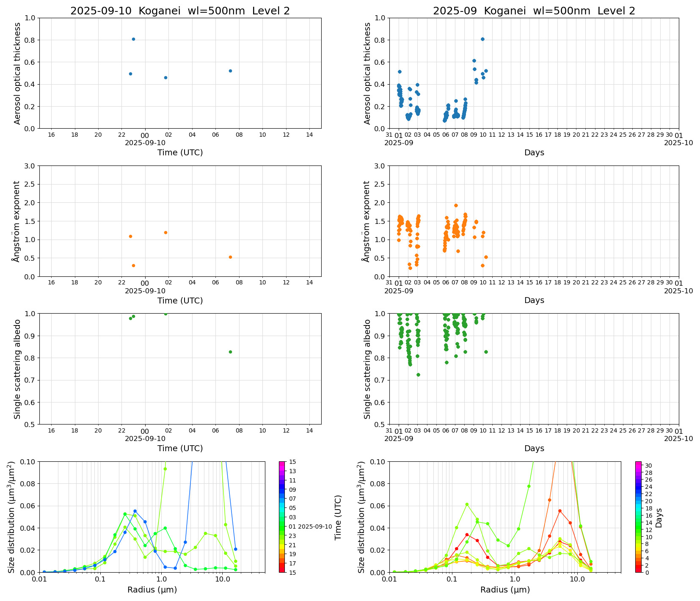Screen dimensions: 700x601
Task: Click the Days colorbar of the monthly size distribution
Action: tap(638, 517)
